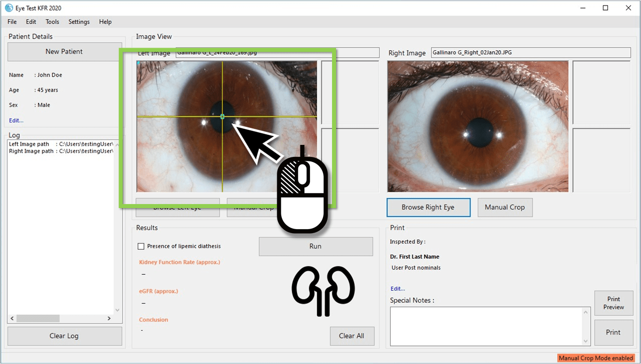The image size is (641, 364).
Task: Click the 'Name : John Doe' text
Action: [x=36, y=75]
